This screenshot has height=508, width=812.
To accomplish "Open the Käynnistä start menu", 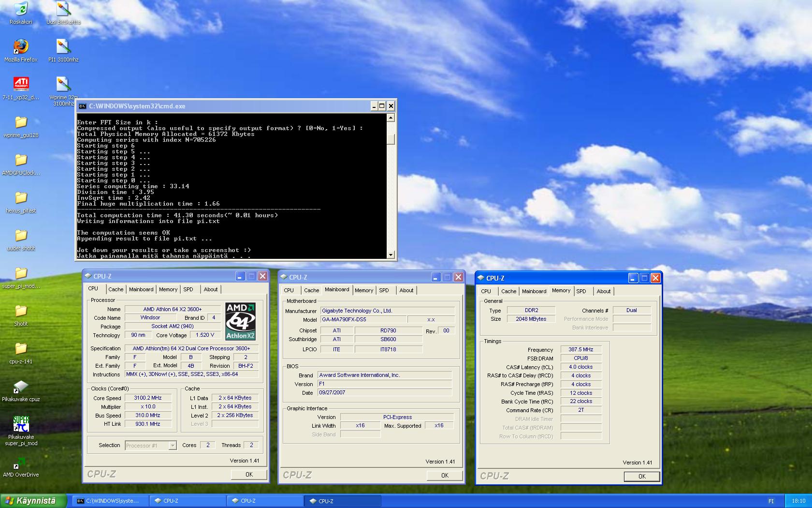I will pyautogui.click(x=34, y=501).
